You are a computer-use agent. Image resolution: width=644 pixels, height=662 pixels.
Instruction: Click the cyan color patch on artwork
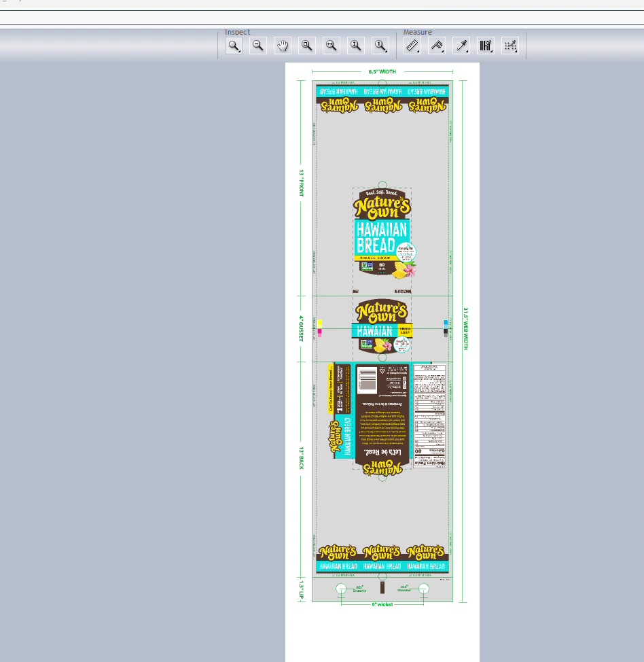[x=445, y=324]
